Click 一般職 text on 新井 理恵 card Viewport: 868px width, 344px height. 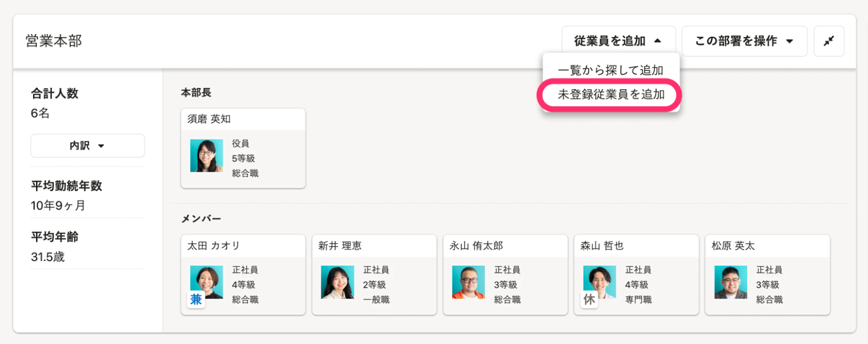pos(376,299)
